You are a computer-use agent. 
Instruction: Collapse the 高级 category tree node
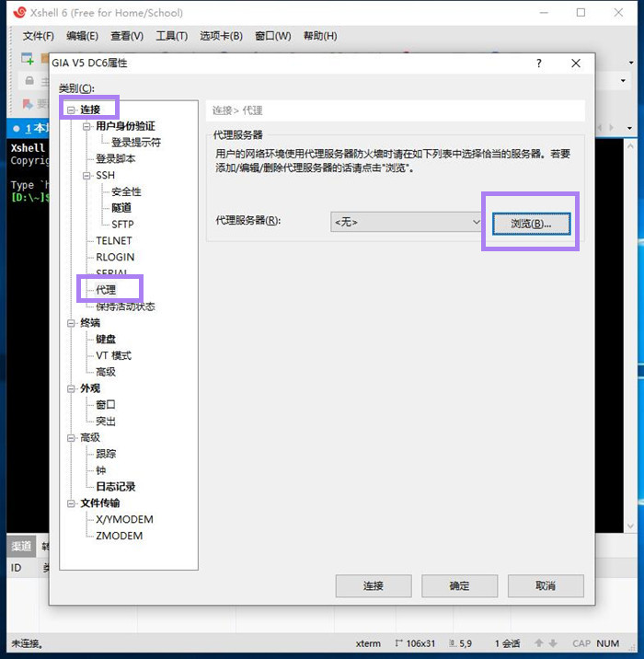71,438
